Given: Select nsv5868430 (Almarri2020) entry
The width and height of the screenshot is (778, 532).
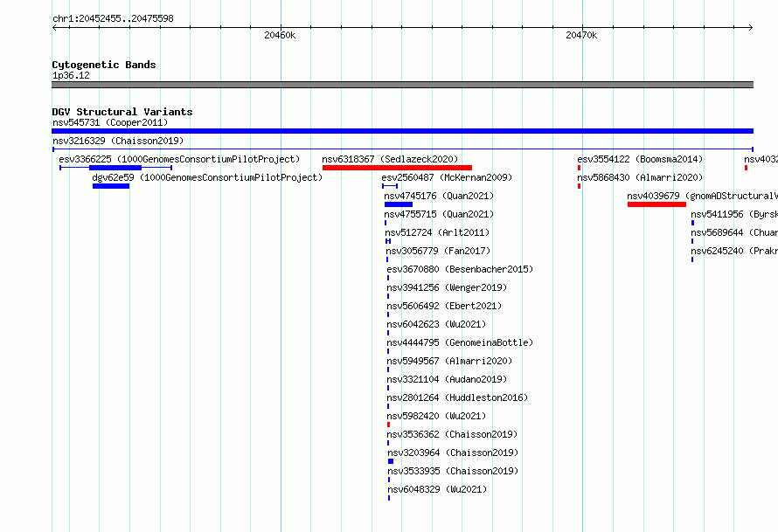Looking at the screenshot, I should point(640,177).
